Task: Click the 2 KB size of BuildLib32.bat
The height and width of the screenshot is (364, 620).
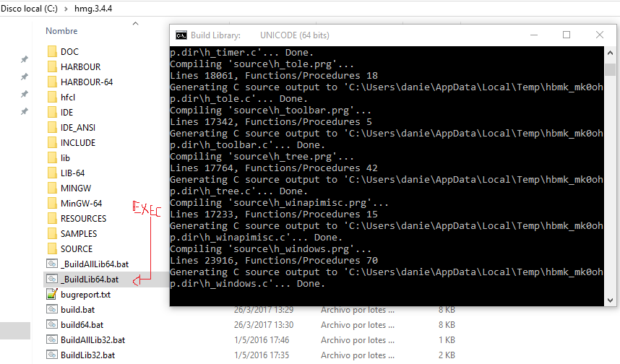Action: point(447,355)
